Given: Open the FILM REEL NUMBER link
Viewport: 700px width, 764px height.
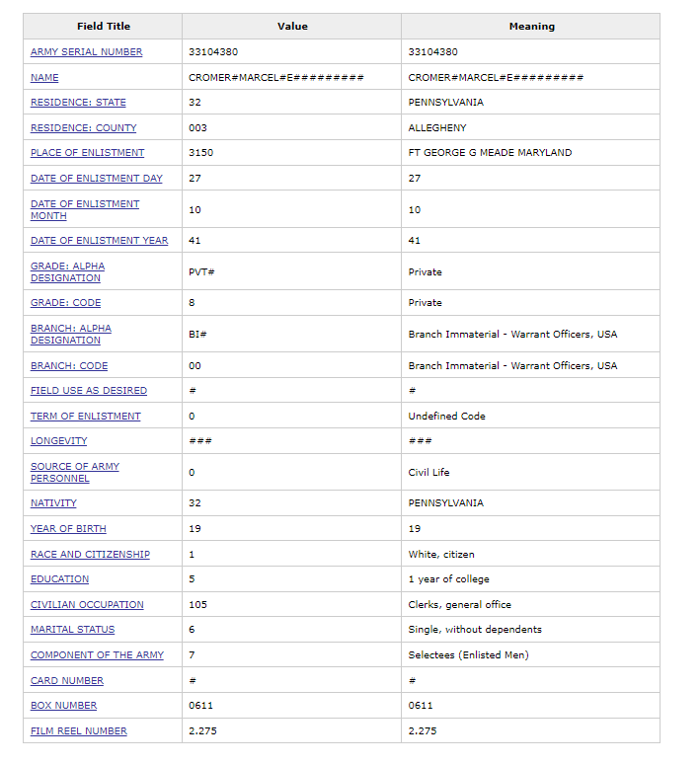Looking at the screenshot, I should click(78, 731).
